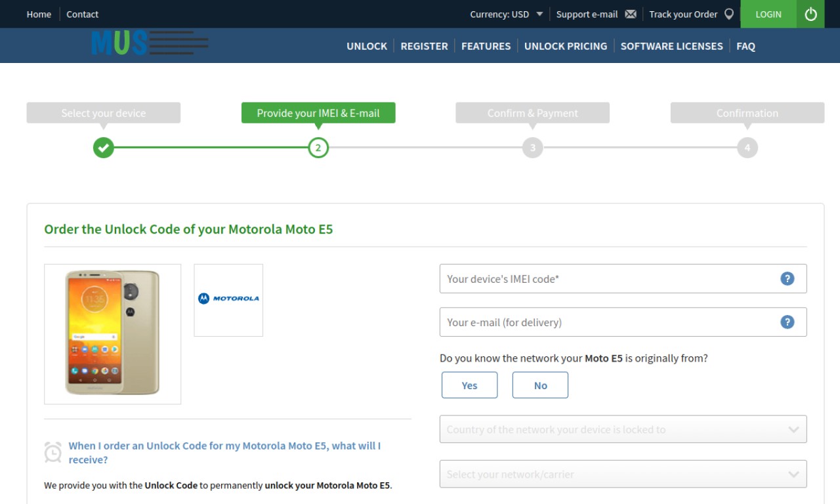
Task: Open the e-mail field help question mark
Action: click(x=787, y=322)
